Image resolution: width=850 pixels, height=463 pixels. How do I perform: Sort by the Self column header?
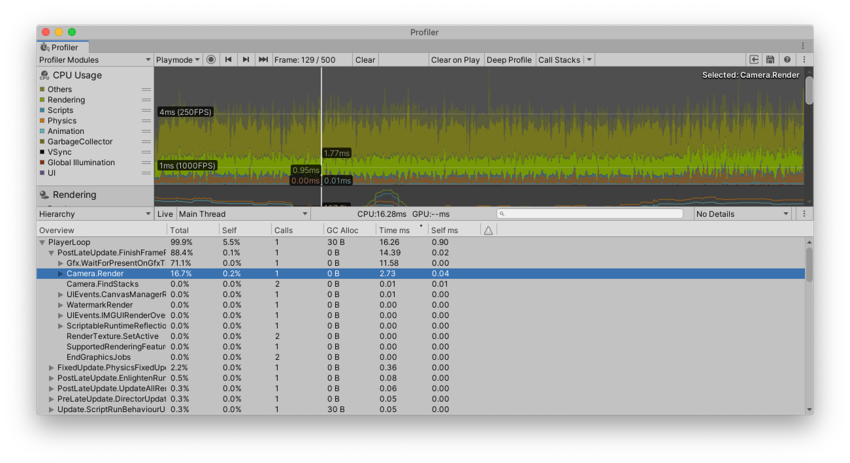point(245,230)
